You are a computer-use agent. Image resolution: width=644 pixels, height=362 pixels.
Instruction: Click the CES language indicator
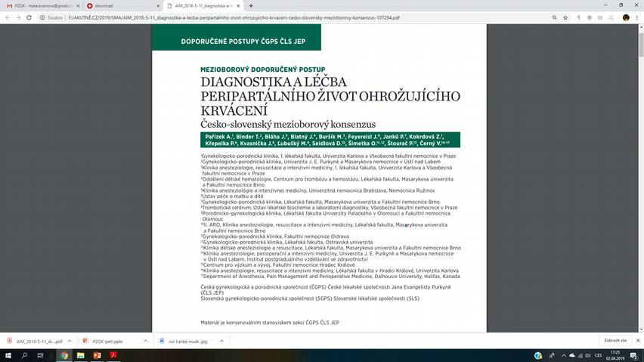[x=599, y=355]
